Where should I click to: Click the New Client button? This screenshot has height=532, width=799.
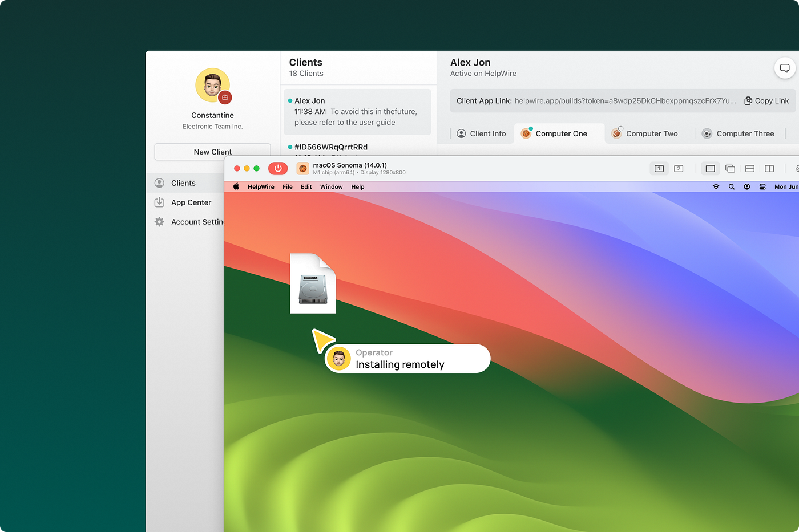pos(212,152)
